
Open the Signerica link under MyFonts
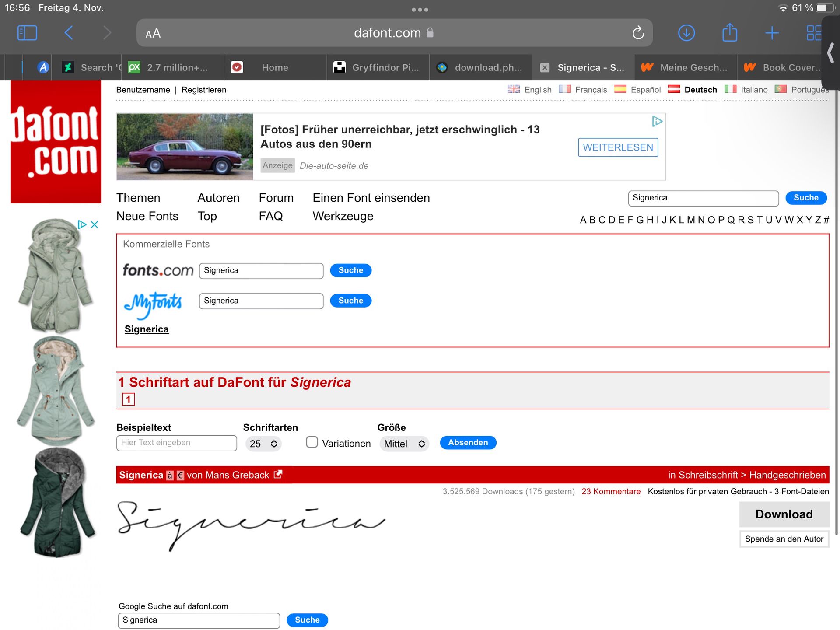coord(147,329)
